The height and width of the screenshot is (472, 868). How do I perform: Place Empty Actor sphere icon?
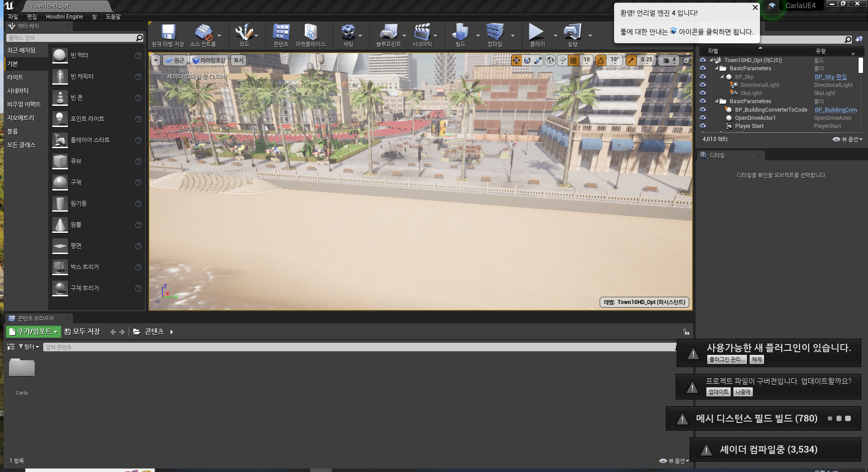pos(60,55)
